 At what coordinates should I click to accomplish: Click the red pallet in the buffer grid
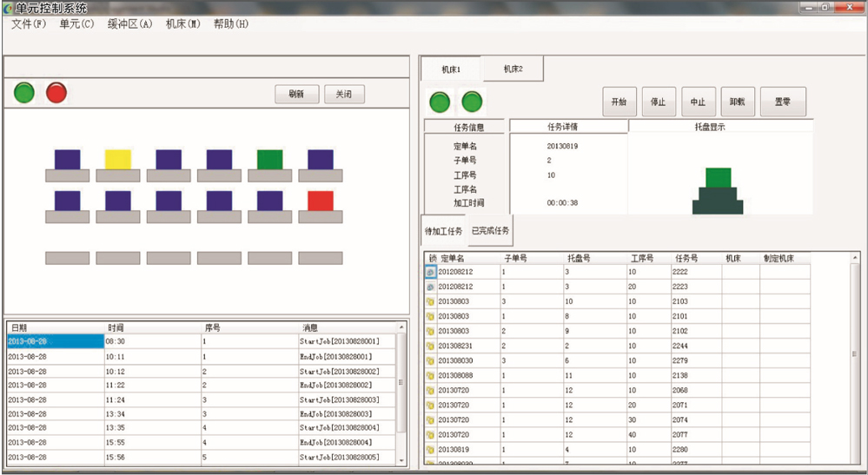click(321, 201)
